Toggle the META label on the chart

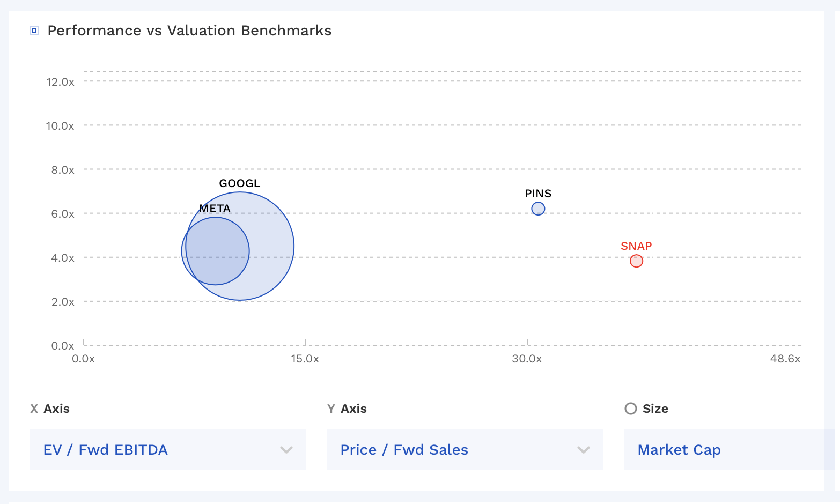[x=215, y=208]
